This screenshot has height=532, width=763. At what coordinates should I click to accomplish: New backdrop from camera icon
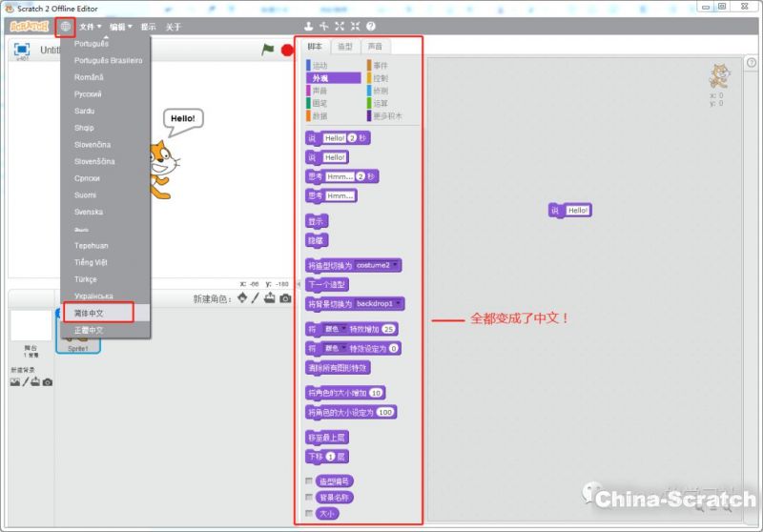pyautogui.click(x=47, y=382)
